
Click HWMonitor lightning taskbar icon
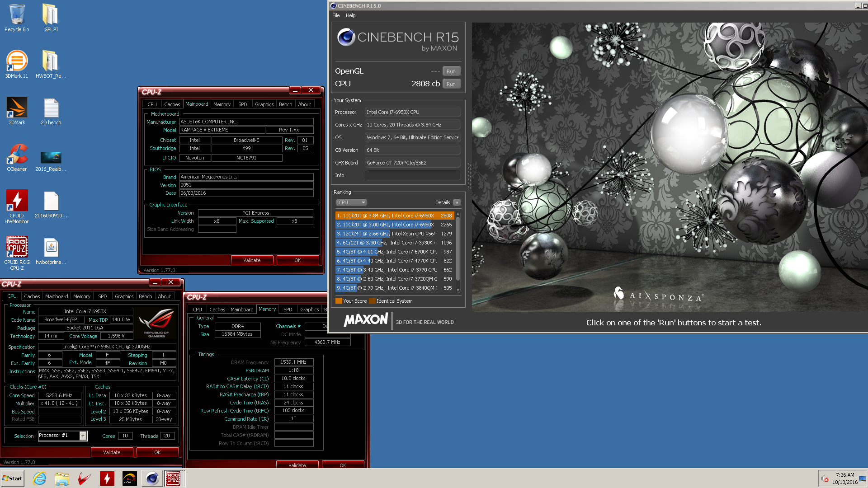(107, 479)
